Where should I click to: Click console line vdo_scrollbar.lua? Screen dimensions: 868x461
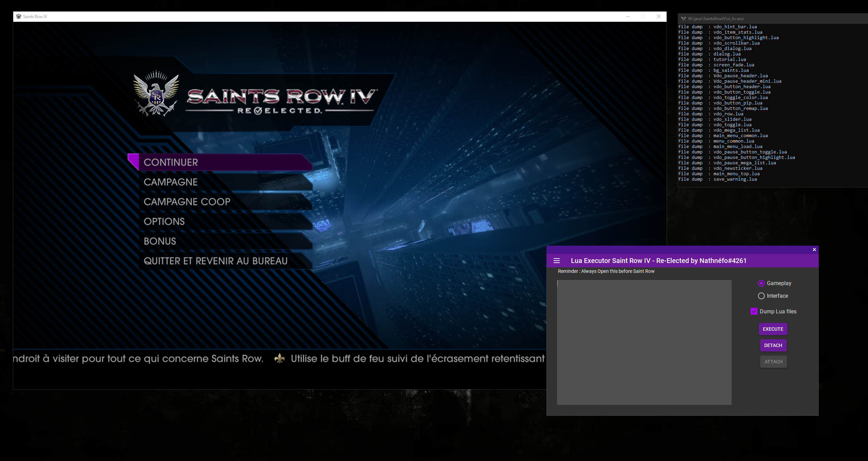(719, 43)
